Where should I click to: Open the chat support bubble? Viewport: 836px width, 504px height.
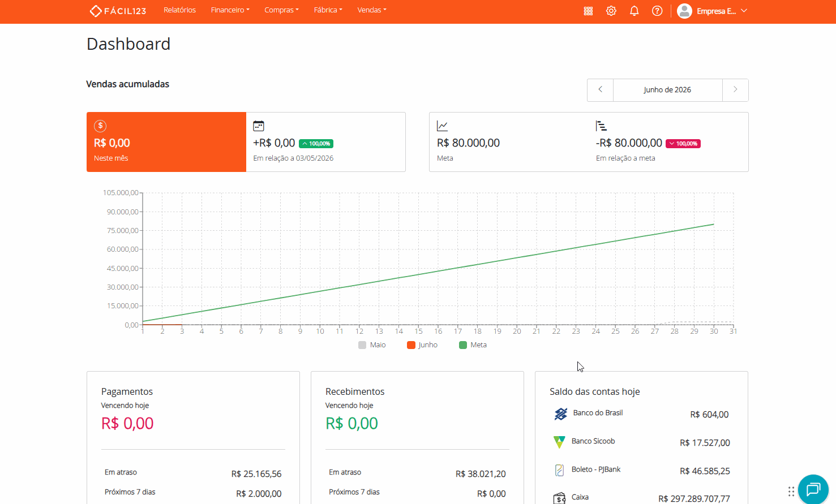[813, 489]
